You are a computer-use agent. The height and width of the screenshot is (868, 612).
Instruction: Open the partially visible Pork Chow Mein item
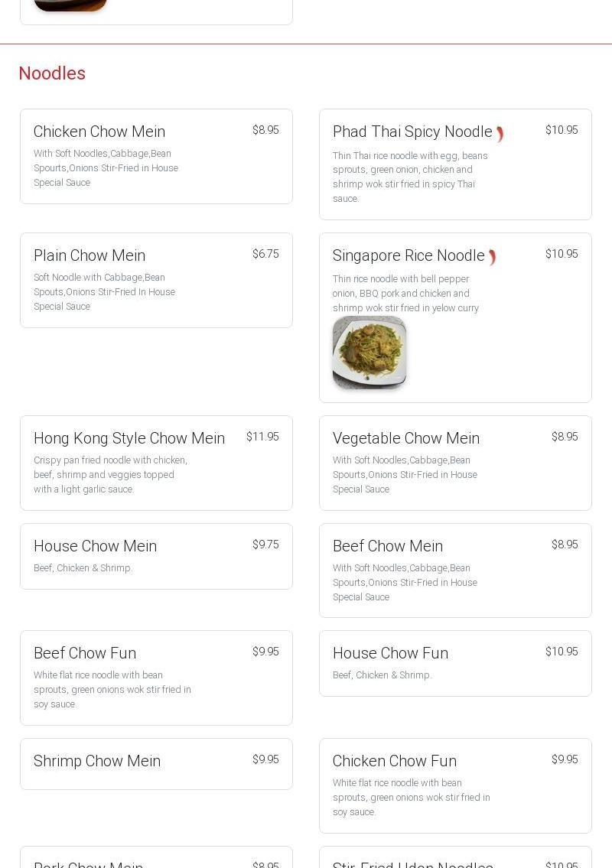(156, 857)
